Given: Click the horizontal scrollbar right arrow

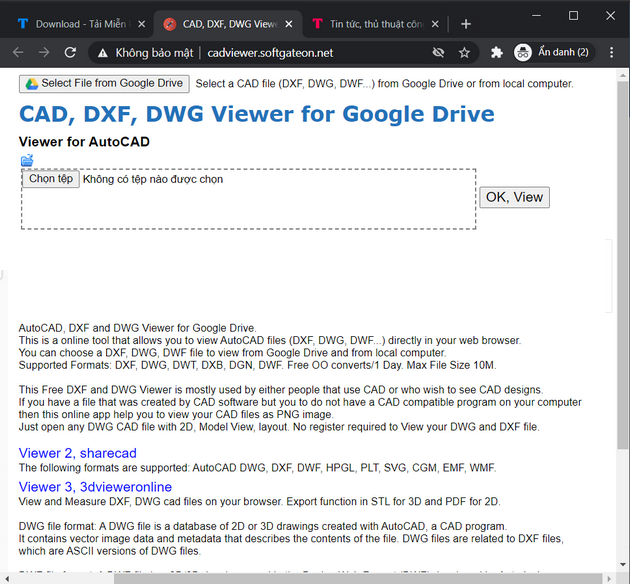Looking at the screenshot, I should click(609, 579).
